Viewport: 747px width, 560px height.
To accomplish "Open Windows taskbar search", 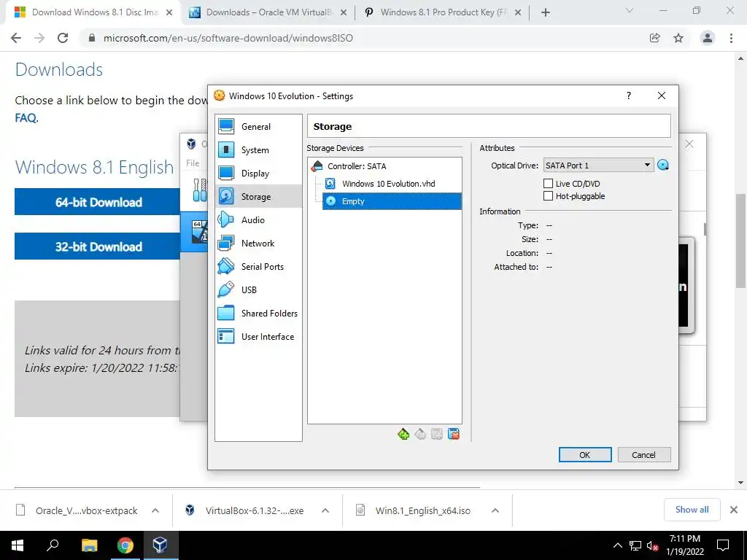I will pos(53,545).
